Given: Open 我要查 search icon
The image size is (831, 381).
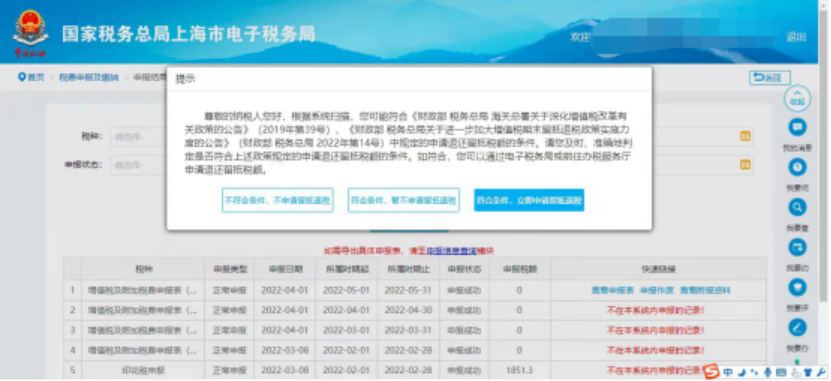Looking at the screenshot, I should point(797,207).
